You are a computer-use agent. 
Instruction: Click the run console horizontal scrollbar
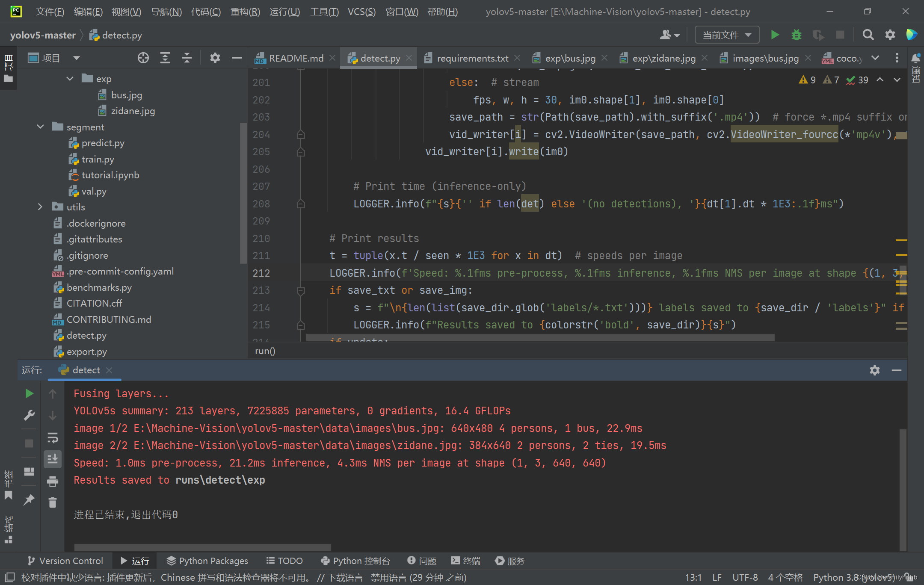click(x=202, y=547)
